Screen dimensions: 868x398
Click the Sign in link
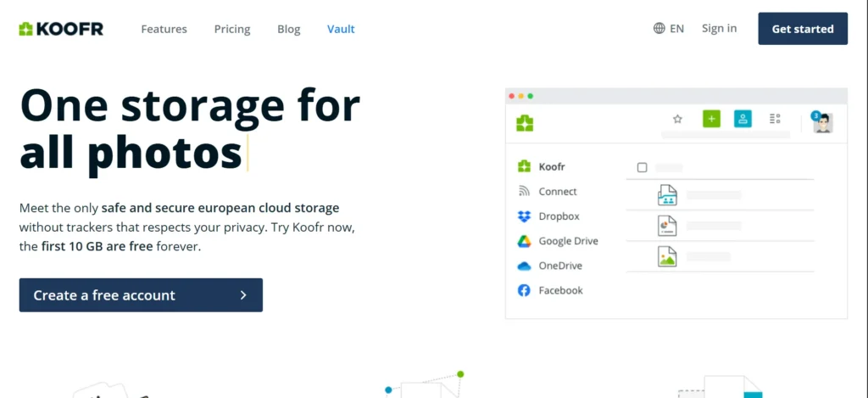click(719, 28)
